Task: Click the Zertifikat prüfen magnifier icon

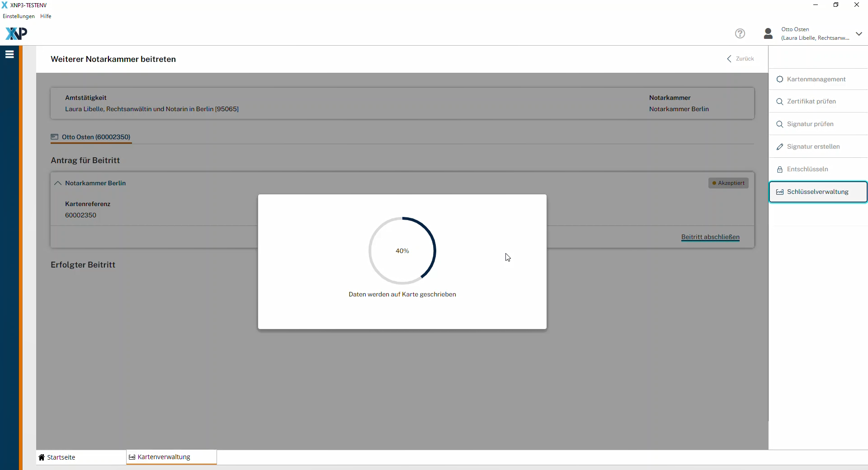Action: 780,102
